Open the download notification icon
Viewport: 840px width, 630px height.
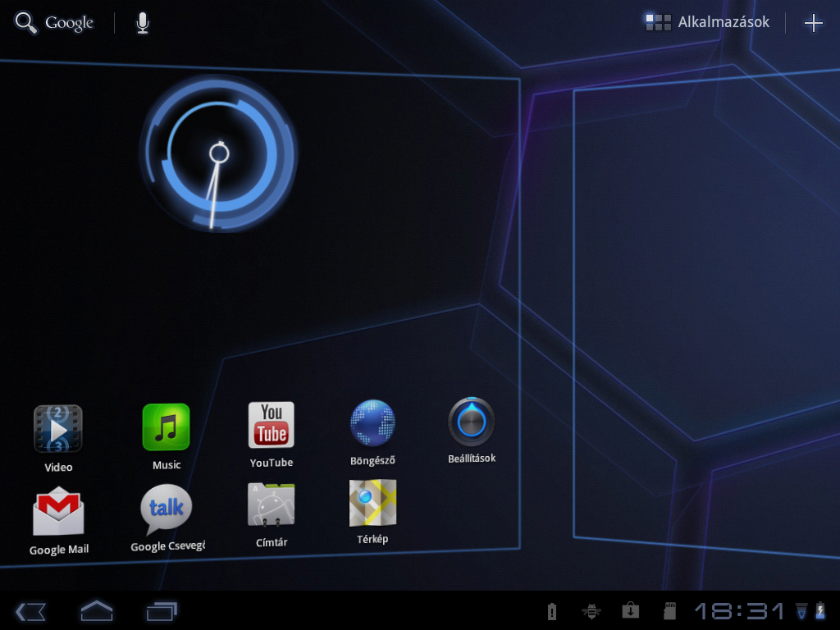(631, 610)
